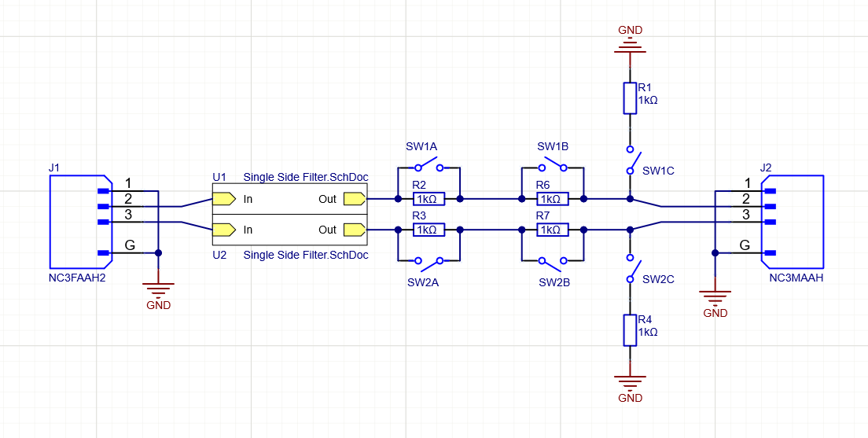Click the R2 1kΩ resistor symbol

[x=429, y=199]
